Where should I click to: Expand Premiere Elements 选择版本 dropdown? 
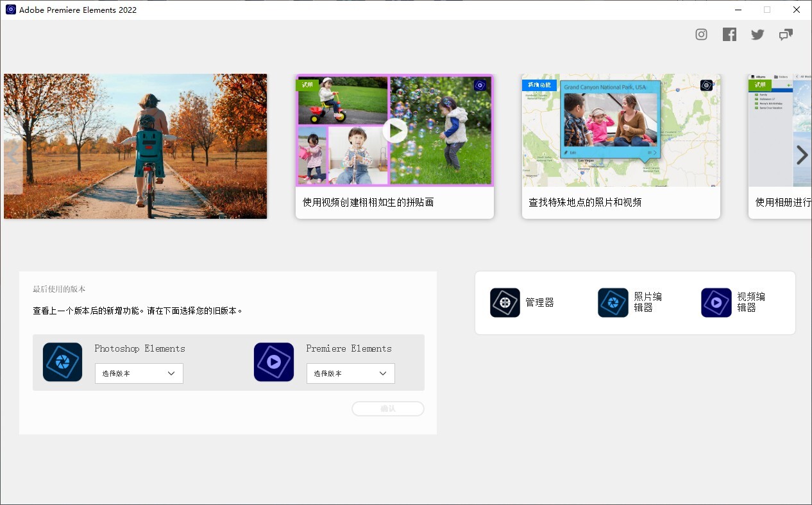(350, 373)
